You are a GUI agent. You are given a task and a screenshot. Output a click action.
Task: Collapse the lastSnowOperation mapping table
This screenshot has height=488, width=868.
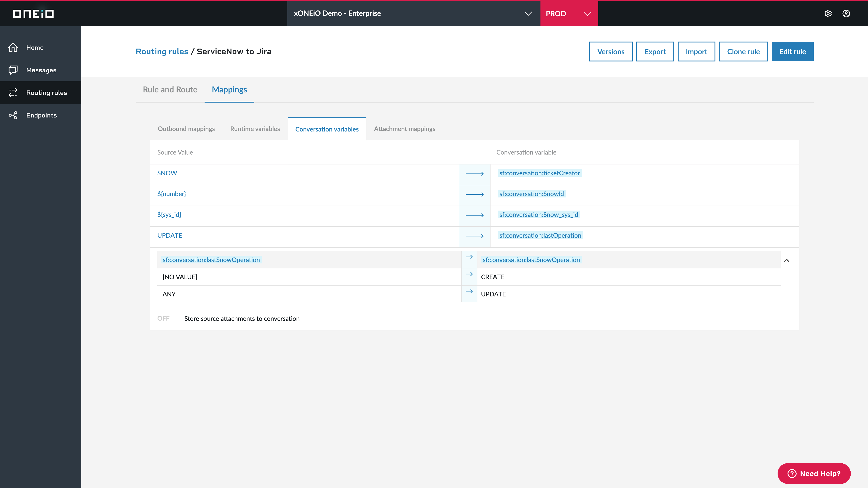(786, 260)
